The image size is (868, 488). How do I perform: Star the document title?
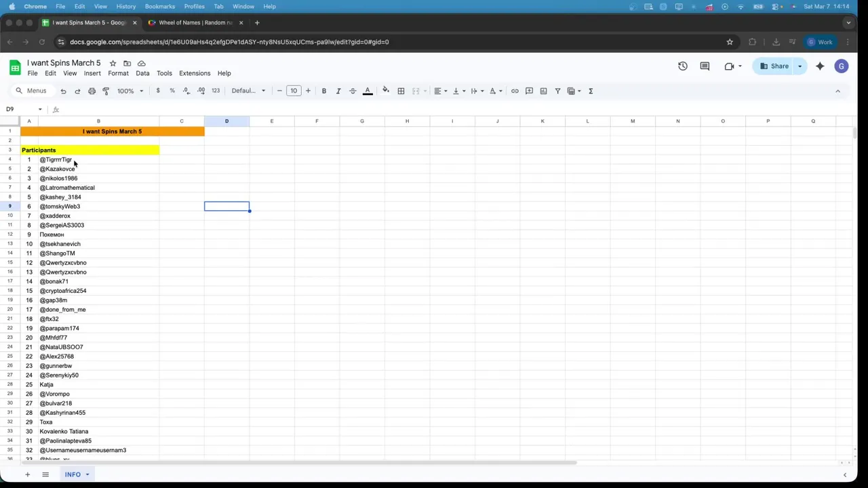pyautogui.click(x=113, y=63)
